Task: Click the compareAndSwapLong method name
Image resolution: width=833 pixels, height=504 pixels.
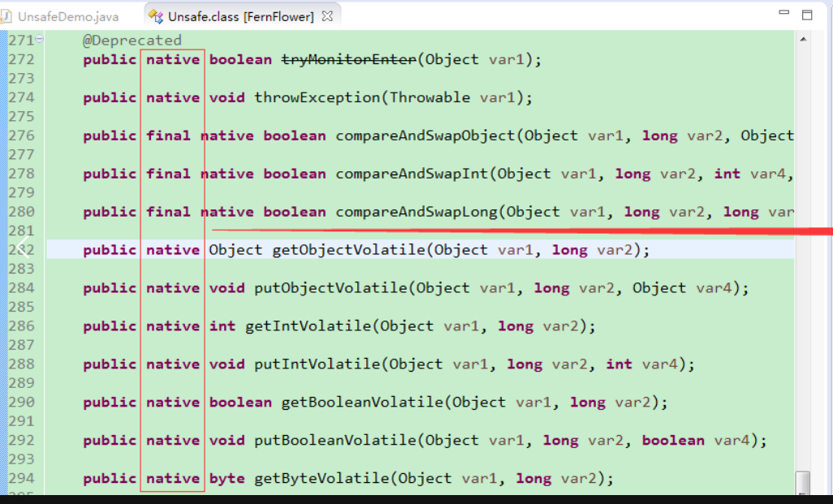Action: tap(416, 212)
